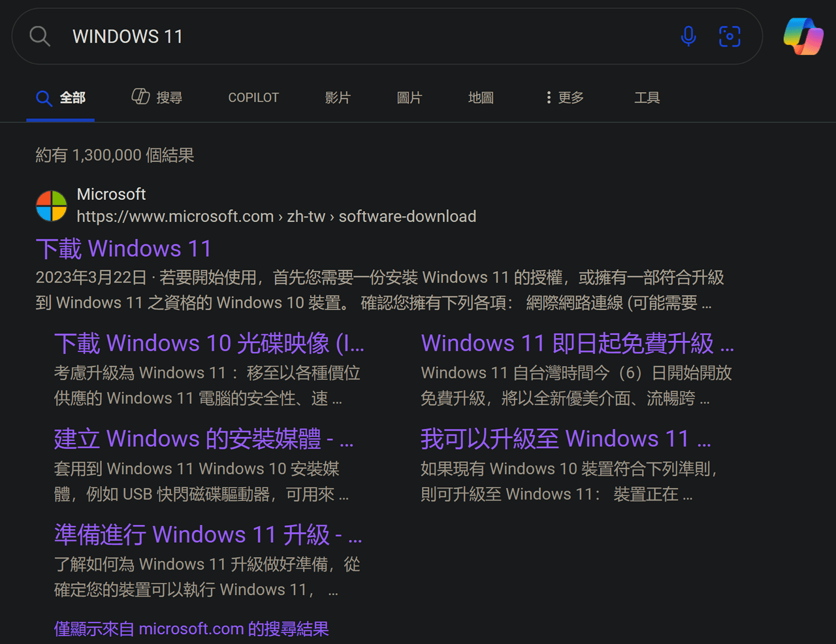Open 下載 Windows 10 光碟映像 link
Image resolution: width=836 pixels, height=644 pixels.
click(209, 344)
